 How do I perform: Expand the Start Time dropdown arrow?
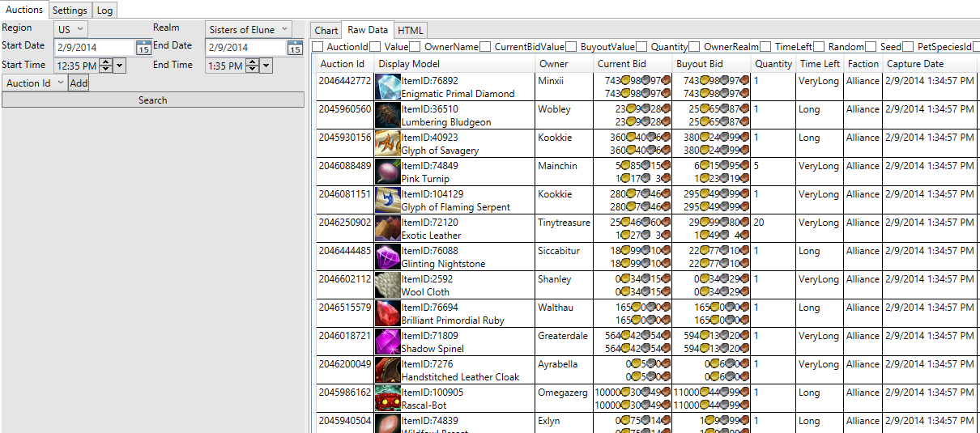click(119, 66)
